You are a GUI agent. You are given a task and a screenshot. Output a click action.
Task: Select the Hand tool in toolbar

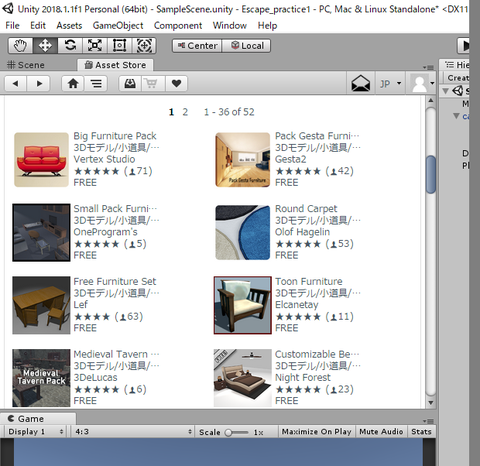click(x=20, y=46)
